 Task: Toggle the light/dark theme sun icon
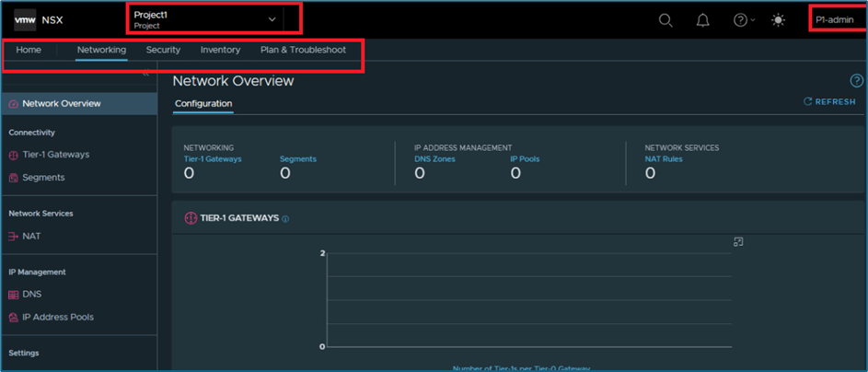779,20
